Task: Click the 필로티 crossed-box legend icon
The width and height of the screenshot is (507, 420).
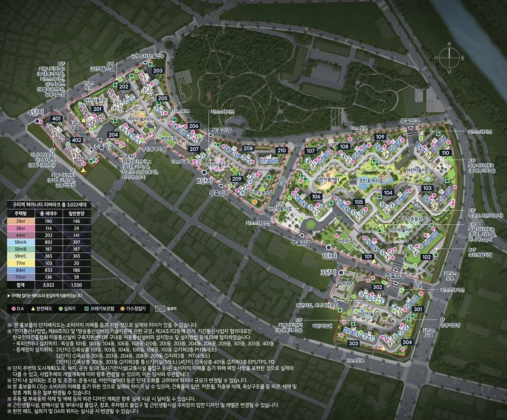Action: pyautogui.click(x=160, y=309)
